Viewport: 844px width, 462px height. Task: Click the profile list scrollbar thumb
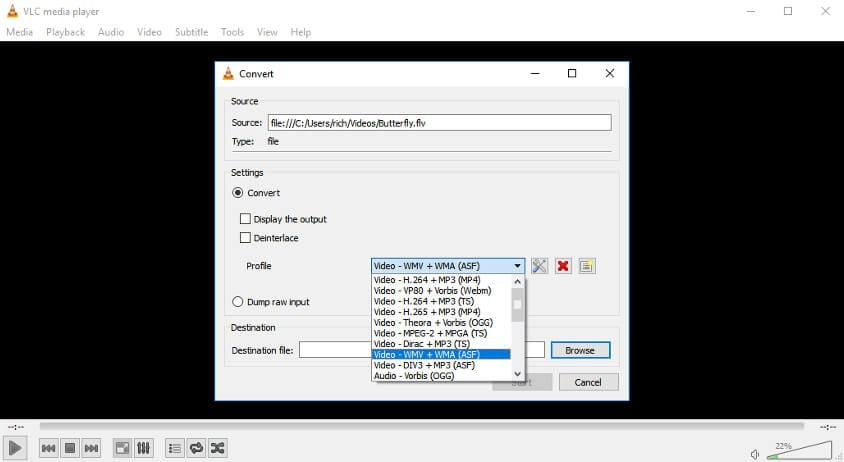pyautogui.click(x=517, y=304)
